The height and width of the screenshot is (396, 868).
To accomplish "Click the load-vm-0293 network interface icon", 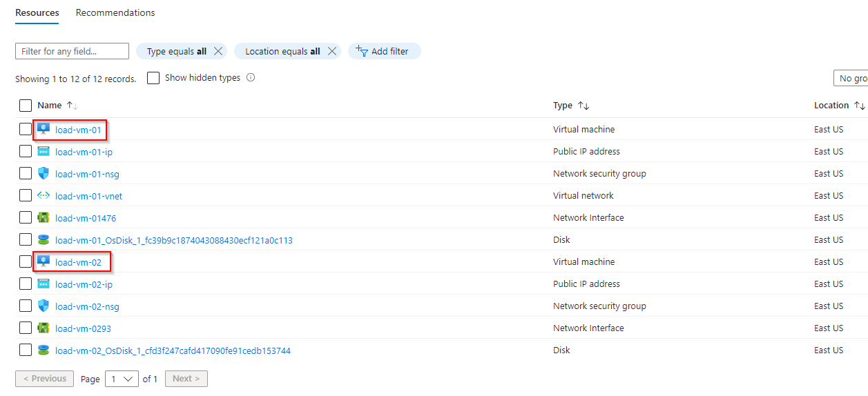I will click(44, 328).
